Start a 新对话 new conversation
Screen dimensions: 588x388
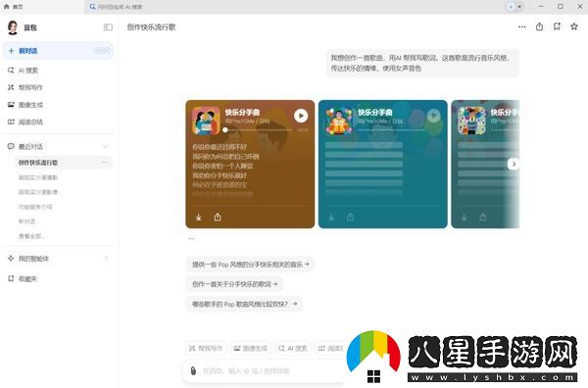tap(58, 51)
